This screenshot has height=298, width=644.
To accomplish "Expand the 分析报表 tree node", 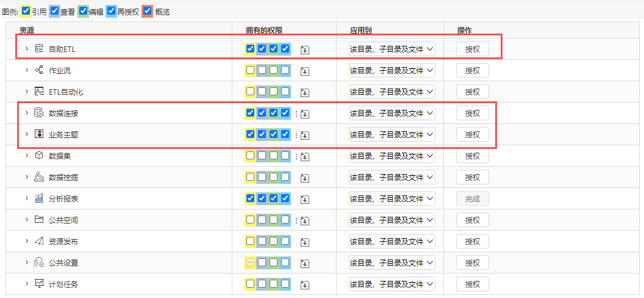I will pyautogui.click(x=27, y=199).
